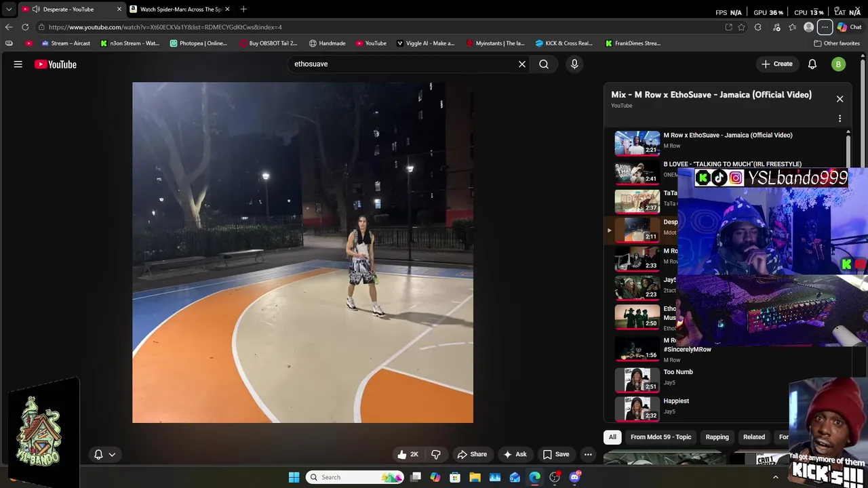Click the Create button
This screenshot has height=488, width=868.
(x=777, y=64)
